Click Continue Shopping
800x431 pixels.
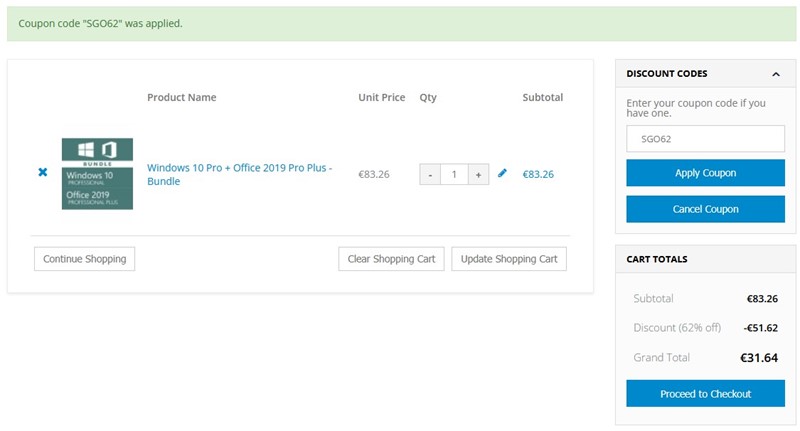(x=84, y=259)
